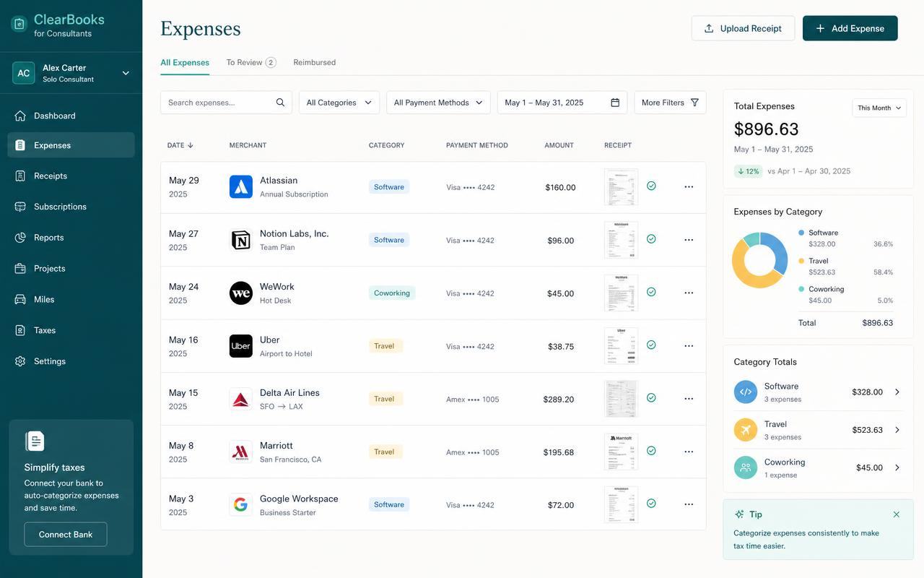Switch to the To Review tab
This screenshot has width=924, height=578.
(250, 62)
